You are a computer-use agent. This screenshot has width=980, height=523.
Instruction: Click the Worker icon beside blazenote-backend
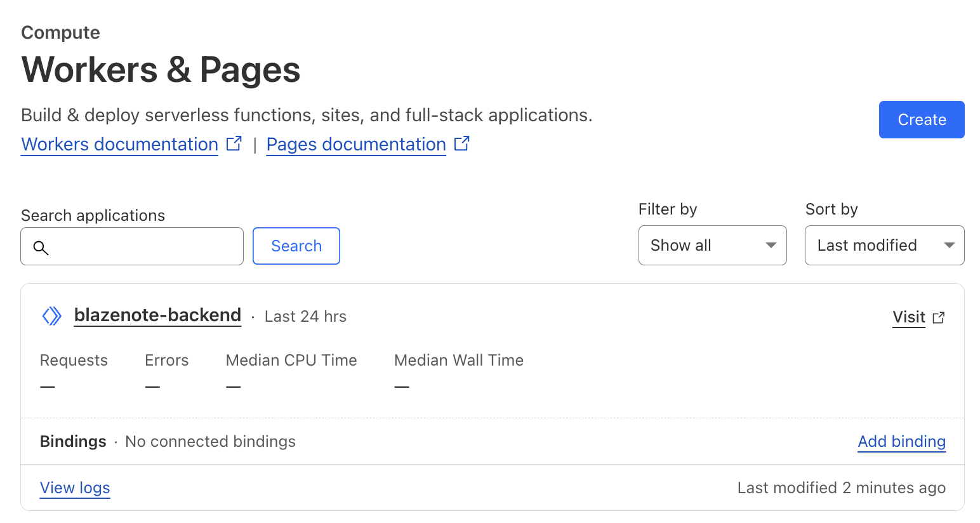click(x=51, y=315)
